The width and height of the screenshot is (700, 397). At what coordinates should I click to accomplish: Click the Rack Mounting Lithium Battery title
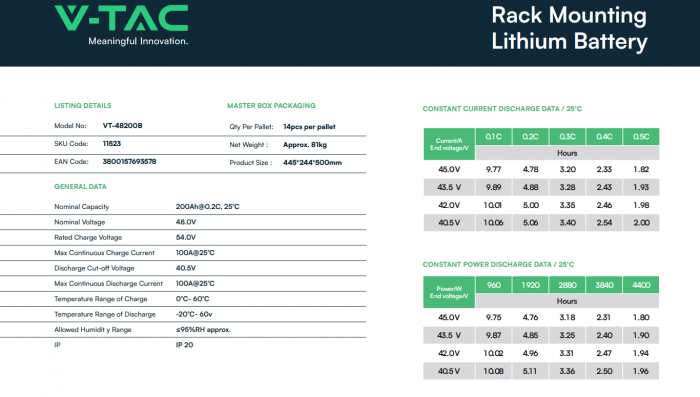point(569,29)
